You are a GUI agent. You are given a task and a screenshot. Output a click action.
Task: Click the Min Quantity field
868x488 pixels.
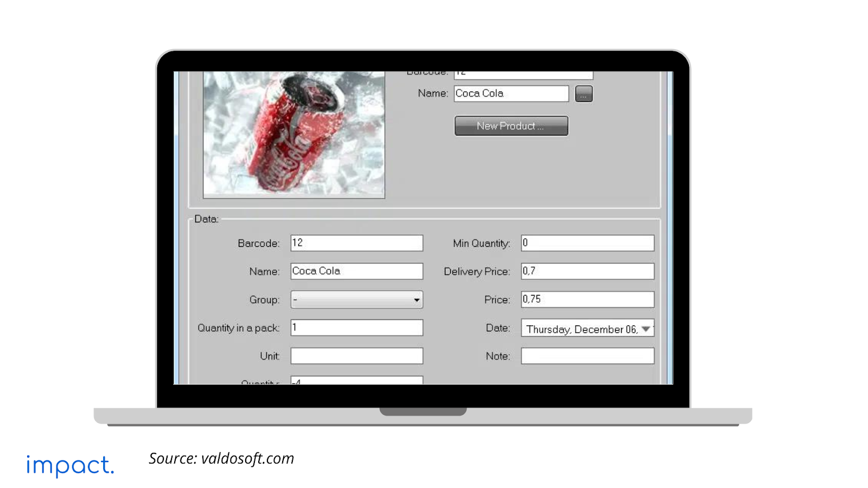(x=588, y=243)
